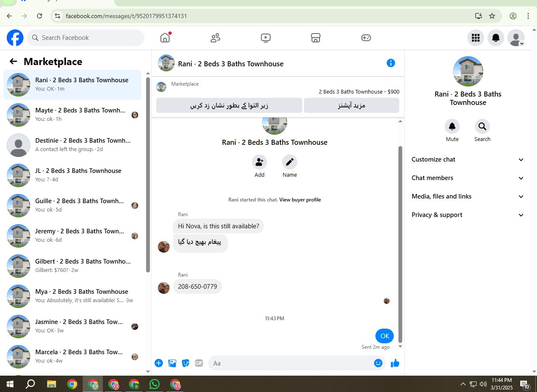Expand the Privacy & support section
537x392 pixels.
tap(468, 215)
